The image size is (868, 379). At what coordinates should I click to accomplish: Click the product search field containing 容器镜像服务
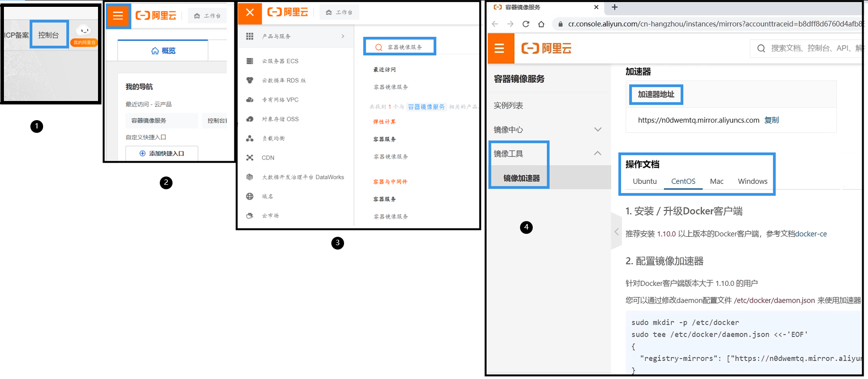(399, 47)
